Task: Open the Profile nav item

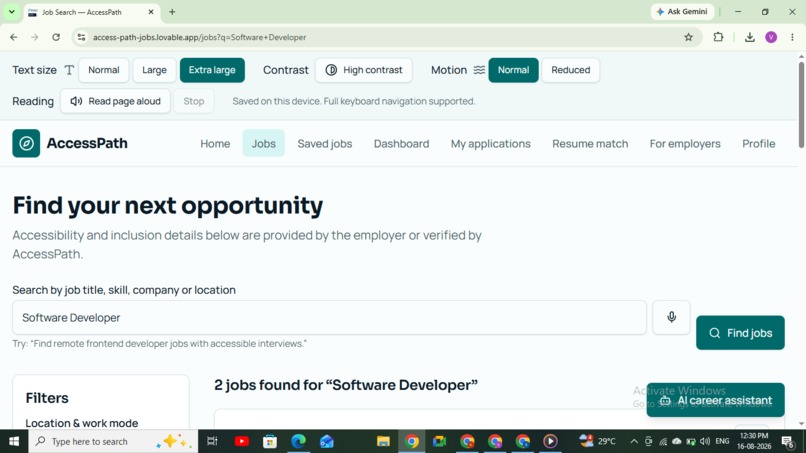Action: (759, 143)
